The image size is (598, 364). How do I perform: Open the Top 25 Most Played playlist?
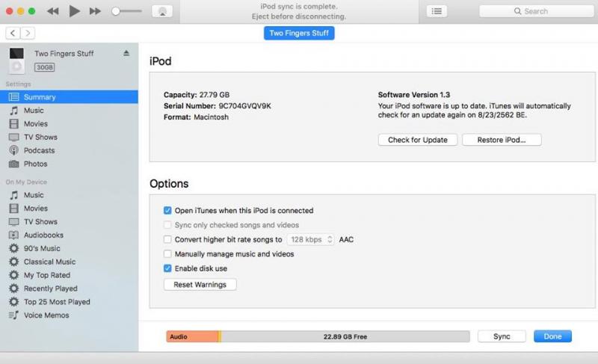tap(69, 302)
